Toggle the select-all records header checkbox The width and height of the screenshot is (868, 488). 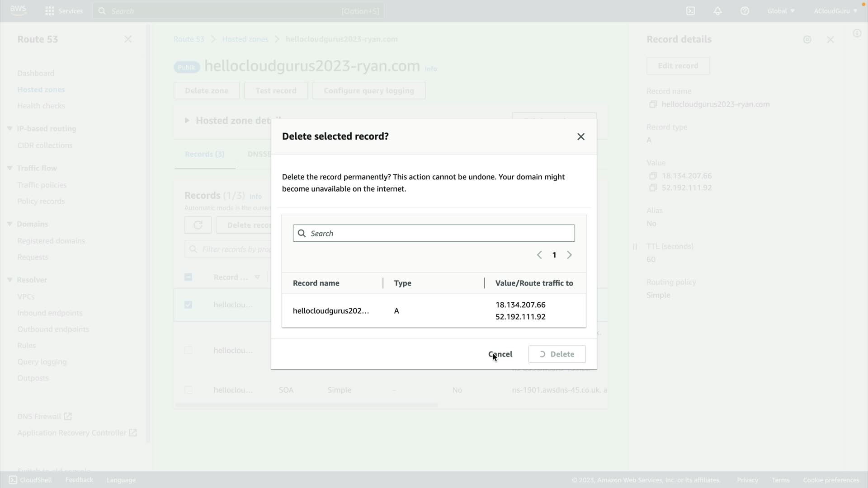click(x=189, y=277)
